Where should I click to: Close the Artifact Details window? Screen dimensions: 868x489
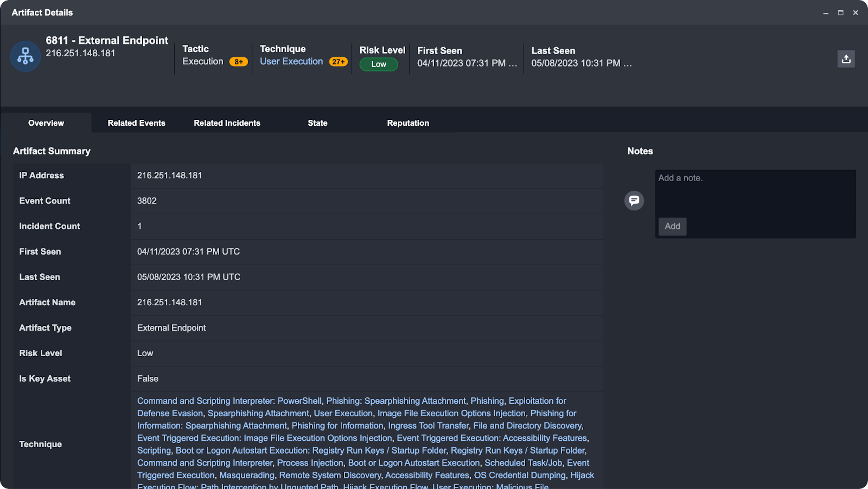856,12
